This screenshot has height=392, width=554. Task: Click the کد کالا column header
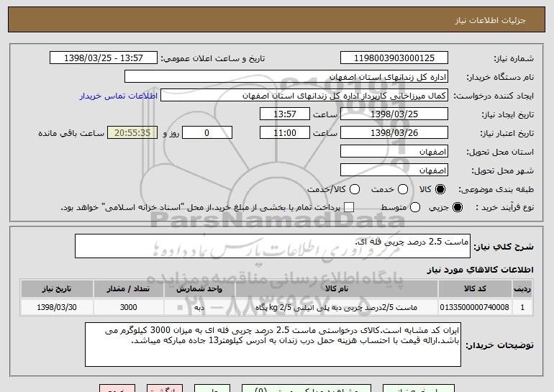pos(475,289)
